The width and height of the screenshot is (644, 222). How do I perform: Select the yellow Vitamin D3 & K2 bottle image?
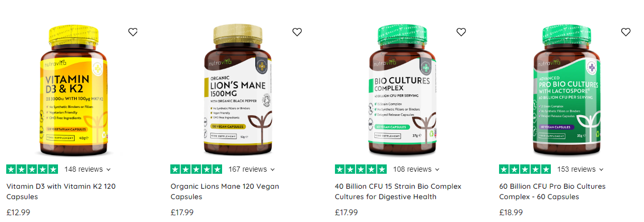(x=75, y=90)
